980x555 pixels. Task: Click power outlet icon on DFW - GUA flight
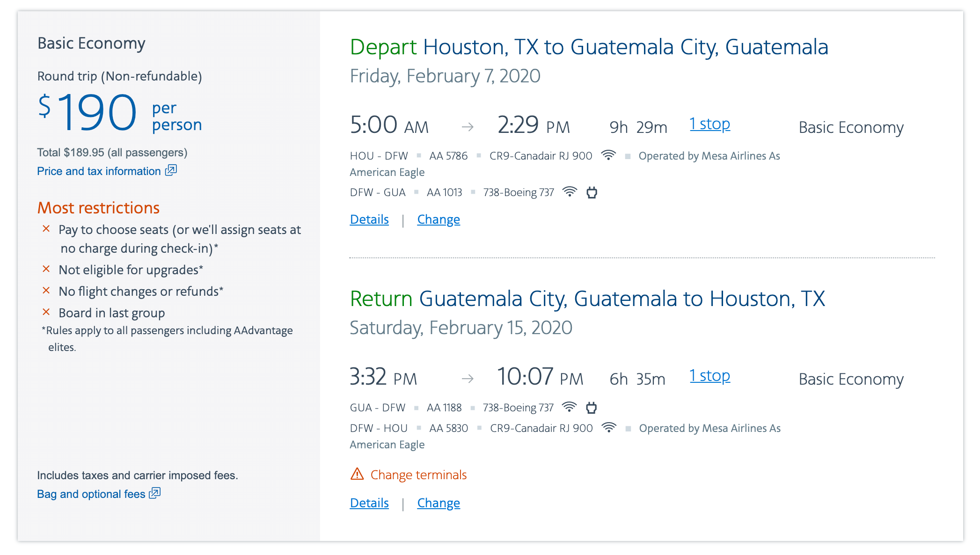(x=592, y=192)
